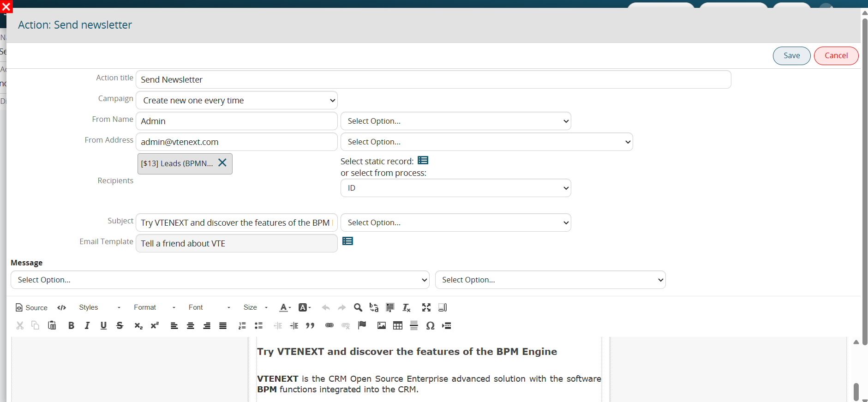Increase the indent
The height and width of the screenshot is (402, 868).
[x=294, y=325]
